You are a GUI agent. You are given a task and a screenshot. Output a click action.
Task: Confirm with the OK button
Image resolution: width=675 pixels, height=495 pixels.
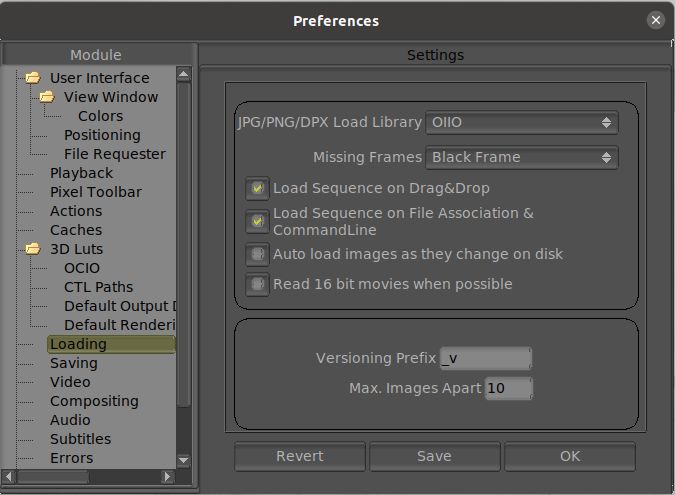(570, 456)
